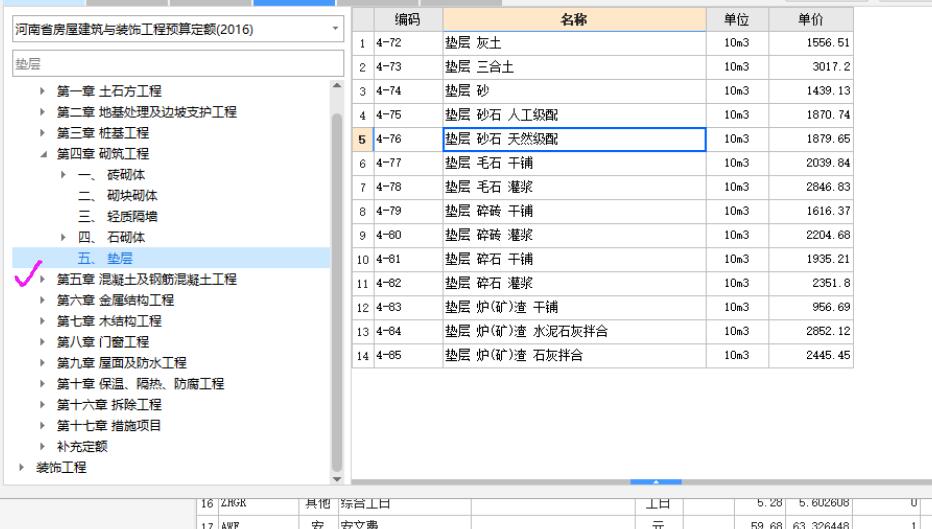Click code cell 4-76
This screenshot has width=932, height=529.
point(408,139)
